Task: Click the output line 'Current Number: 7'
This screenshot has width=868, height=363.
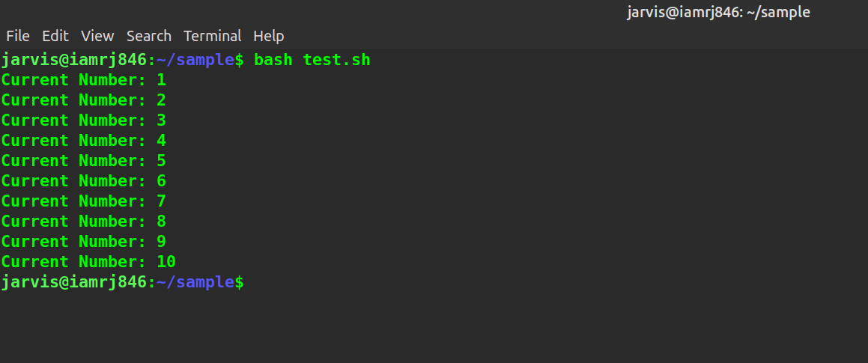Action: [84, 201]
